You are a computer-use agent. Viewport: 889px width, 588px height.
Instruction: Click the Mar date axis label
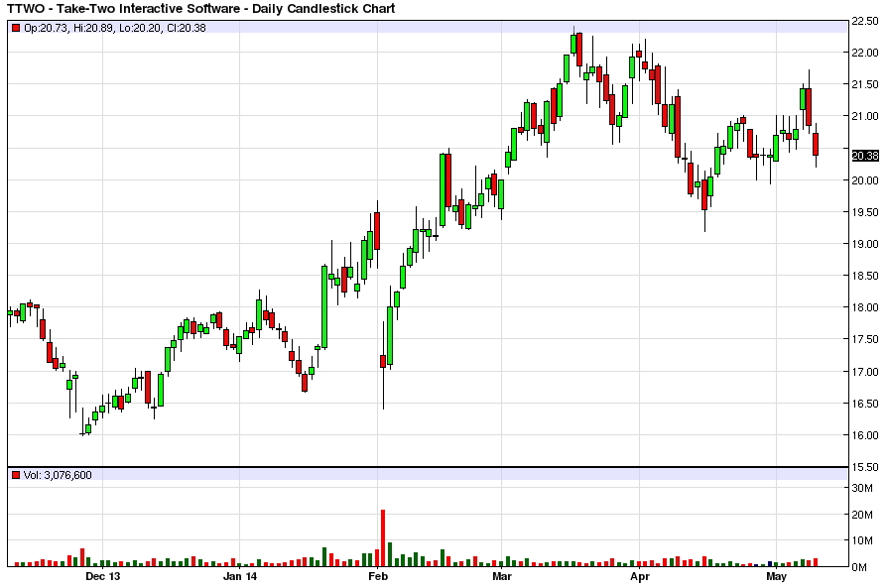(502, 577)
